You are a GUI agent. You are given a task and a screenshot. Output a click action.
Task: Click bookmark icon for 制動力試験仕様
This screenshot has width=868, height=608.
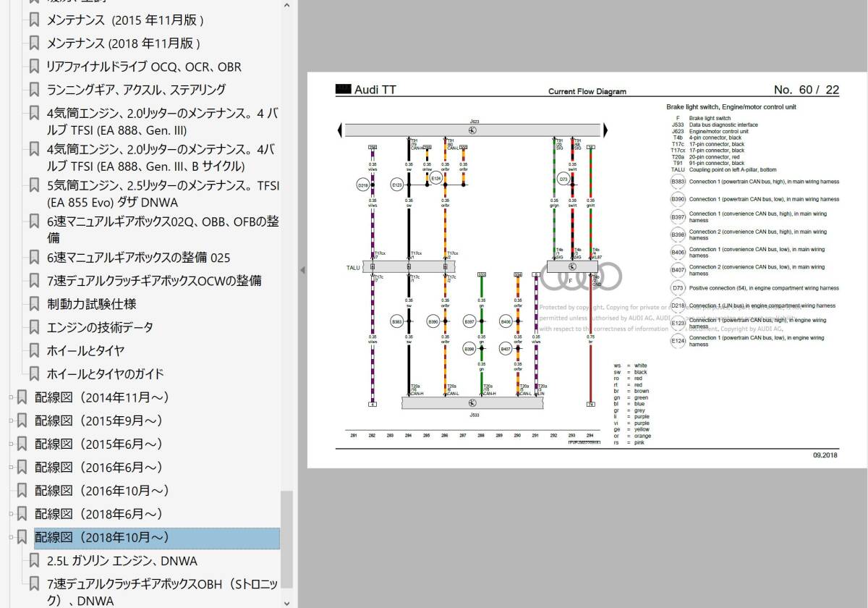[x=34, y=304]
